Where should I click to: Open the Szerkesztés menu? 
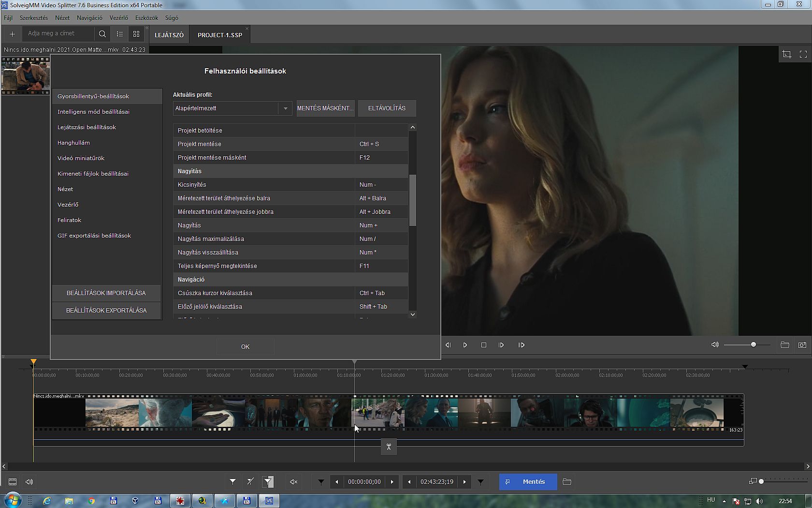(34, 18)
